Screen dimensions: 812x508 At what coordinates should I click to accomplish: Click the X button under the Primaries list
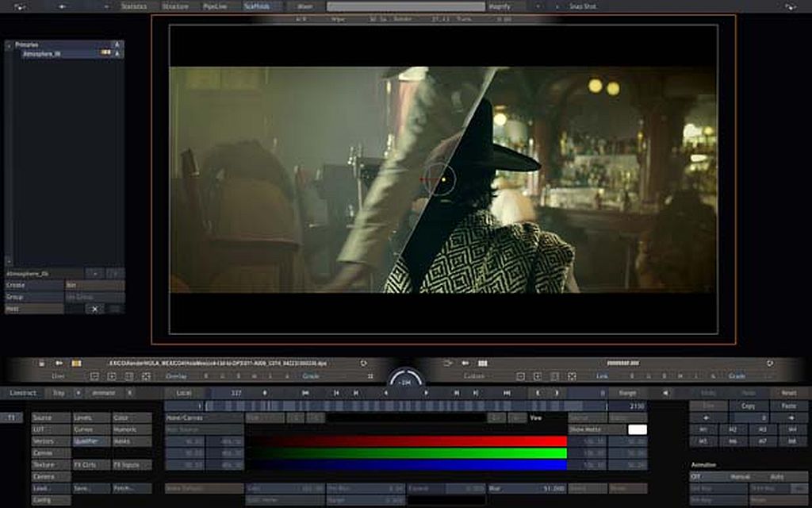click(x=94, y=309)
